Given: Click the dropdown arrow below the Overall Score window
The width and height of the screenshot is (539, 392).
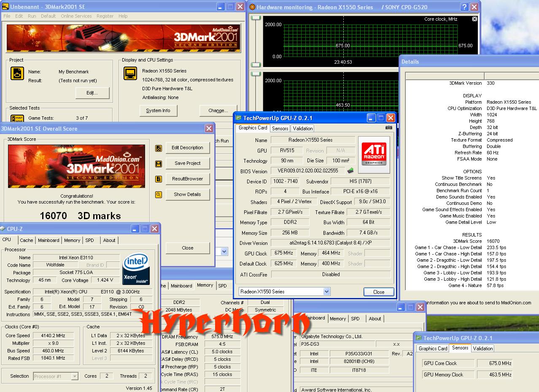Looking at the screenshot, I should (x=224, y=252).
